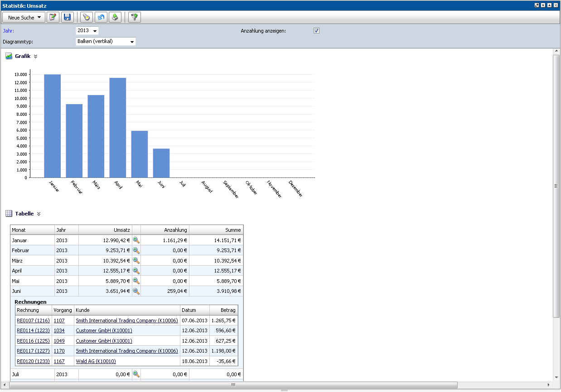Click the horizontal scrollbar at the bottom
The image size is (561, 392).
coord(233,385)
